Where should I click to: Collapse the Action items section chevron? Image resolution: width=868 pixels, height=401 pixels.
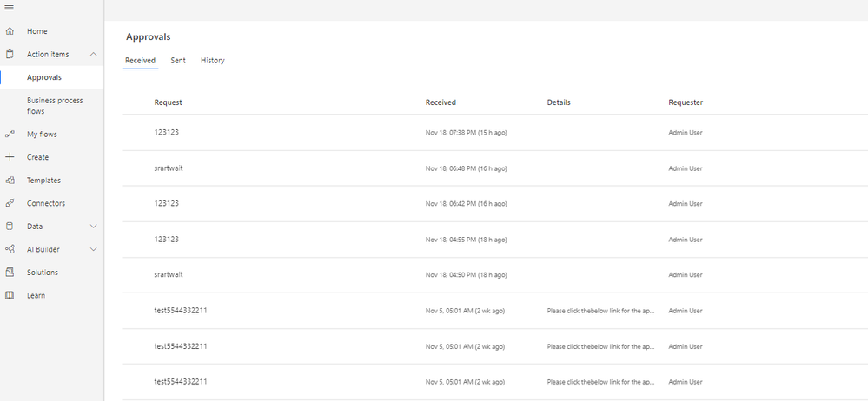point(93,55)
